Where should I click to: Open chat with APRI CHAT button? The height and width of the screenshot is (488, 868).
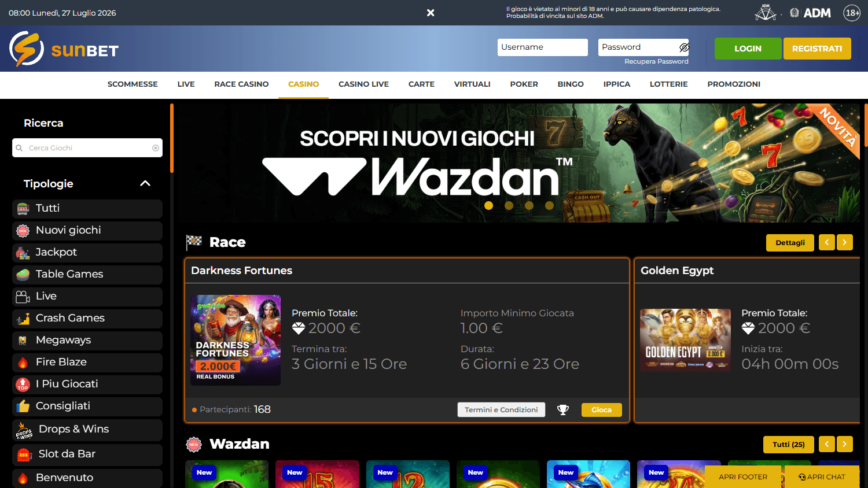pos(822,477)
